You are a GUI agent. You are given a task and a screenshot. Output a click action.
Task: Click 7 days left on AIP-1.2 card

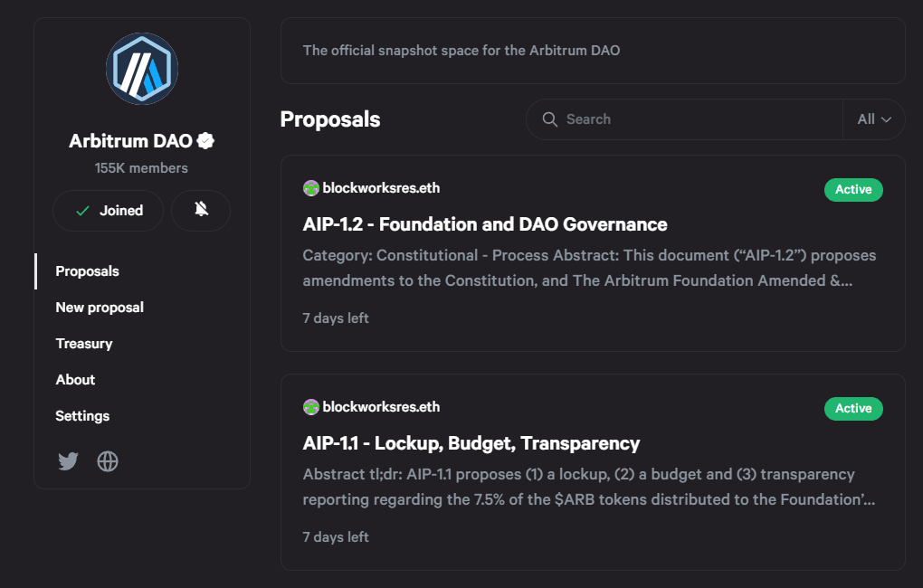pyautogui.click(x=336, y=318)
